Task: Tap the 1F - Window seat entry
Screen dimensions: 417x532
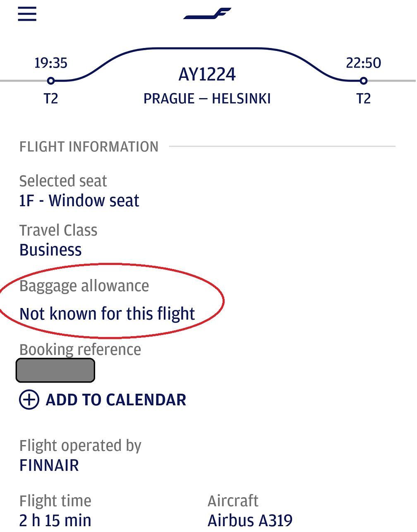Action: tap(79, 201)
